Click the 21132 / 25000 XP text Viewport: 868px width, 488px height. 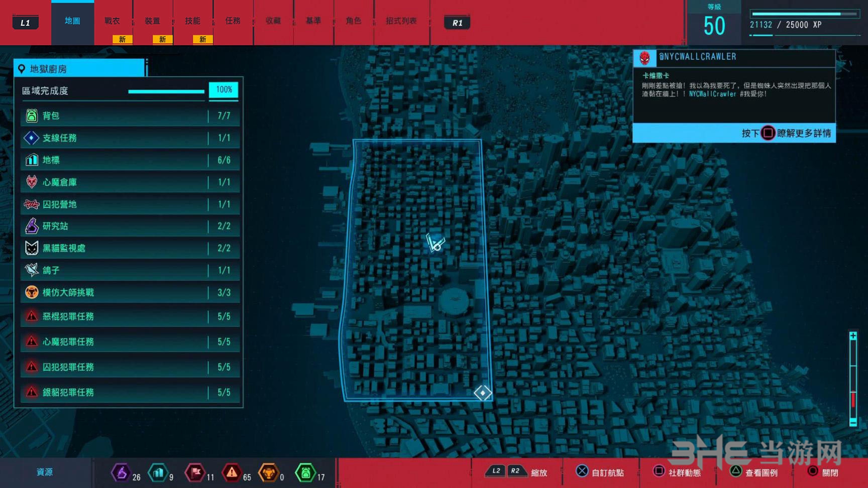(x=786, y=25)
